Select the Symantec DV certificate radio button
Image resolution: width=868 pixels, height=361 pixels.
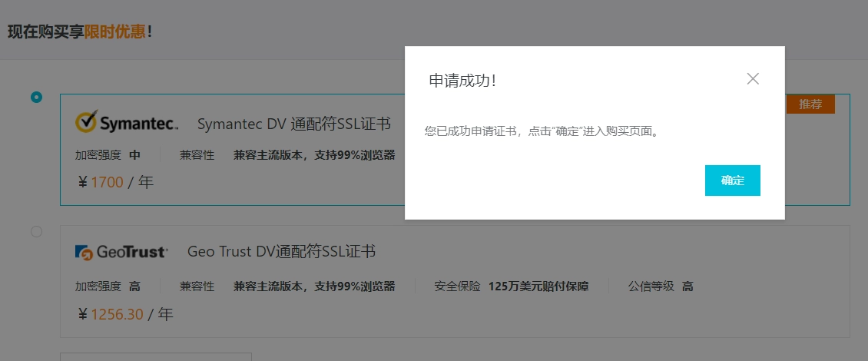(x=37, y=98)
